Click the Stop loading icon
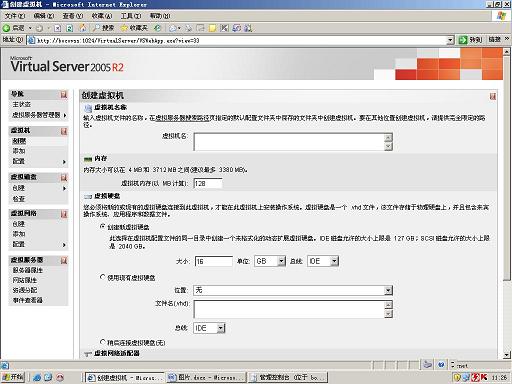The width and height of the screenshot is (512, 384). [57, 28]
